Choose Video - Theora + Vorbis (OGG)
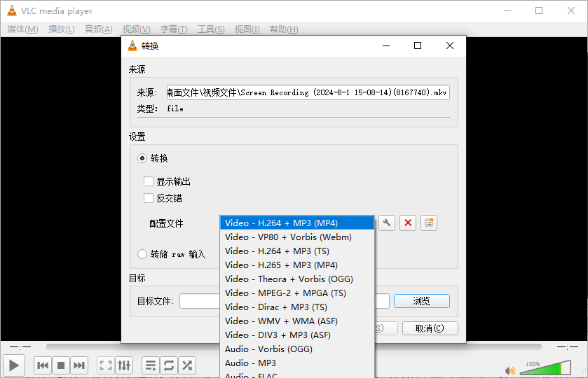This screenshot has width=588, height=378. tap(297, 279)
